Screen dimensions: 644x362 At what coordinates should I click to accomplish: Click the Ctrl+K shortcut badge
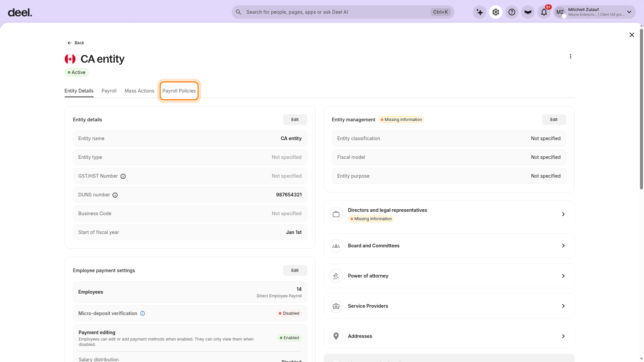(x=440, y=12)
